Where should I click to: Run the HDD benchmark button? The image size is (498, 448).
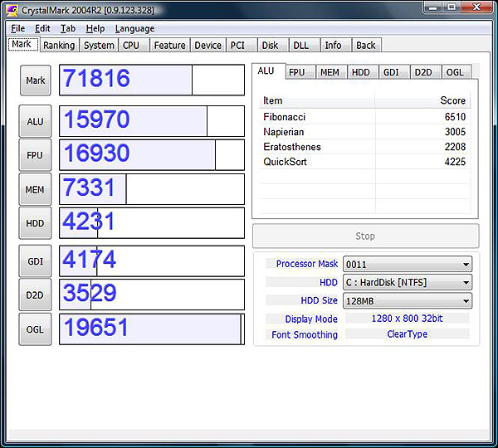pyautogui.click(x=35, y=223)
